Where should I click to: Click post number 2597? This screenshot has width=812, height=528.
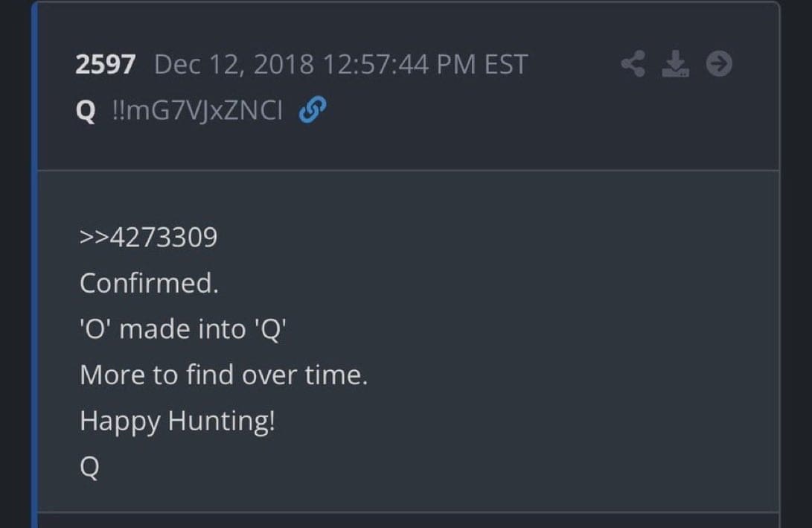point(105,66)
